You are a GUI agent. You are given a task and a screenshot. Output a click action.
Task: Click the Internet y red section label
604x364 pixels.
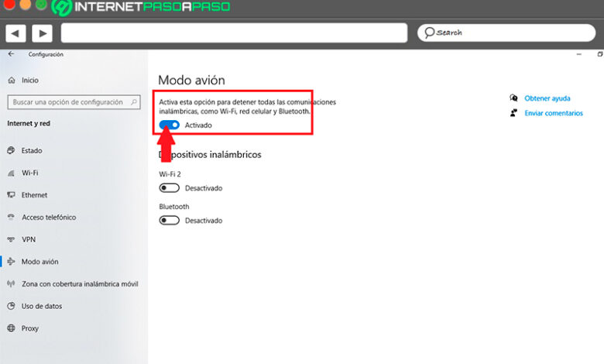pos(29,124)
